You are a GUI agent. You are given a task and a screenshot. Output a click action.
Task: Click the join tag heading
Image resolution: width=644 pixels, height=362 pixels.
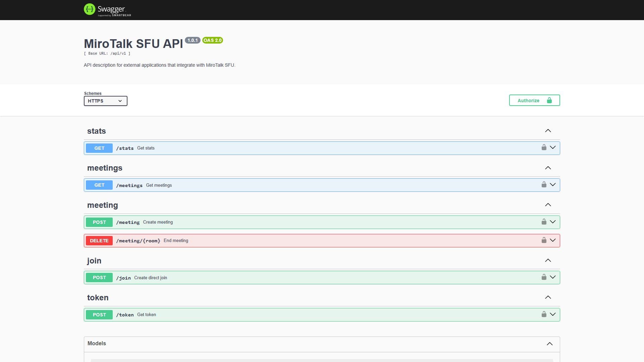[x=94, y=261]
